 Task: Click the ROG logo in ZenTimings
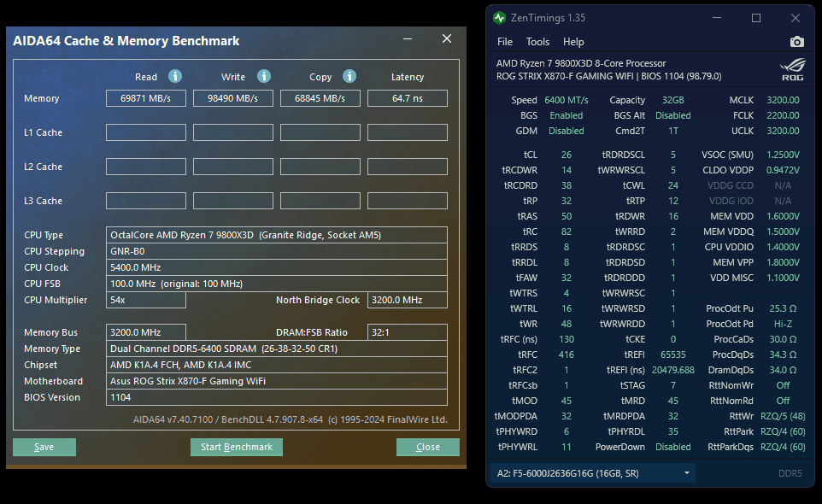791,70
